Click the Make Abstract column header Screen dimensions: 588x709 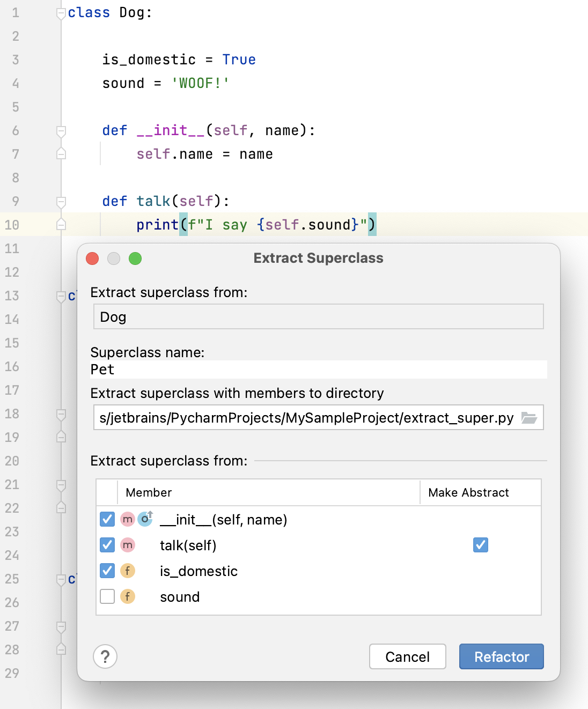pos(468,492)
